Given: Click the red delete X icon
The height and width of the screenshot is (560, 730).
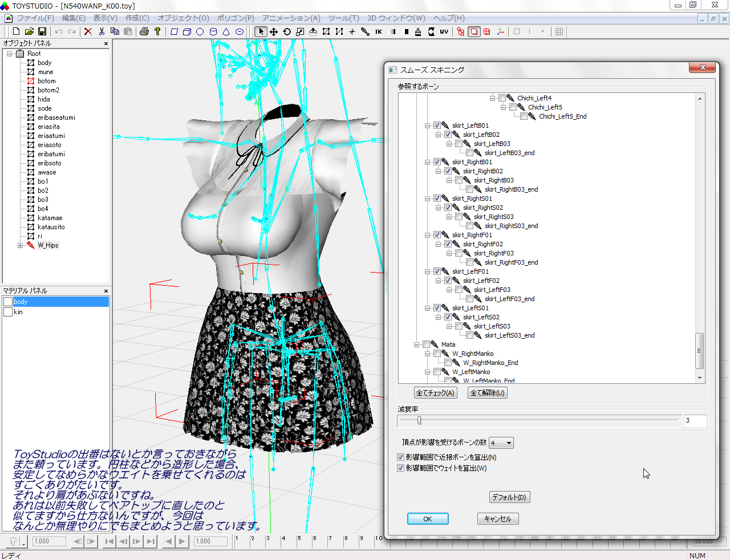Looking at the screenshot, I should point(88,32).
